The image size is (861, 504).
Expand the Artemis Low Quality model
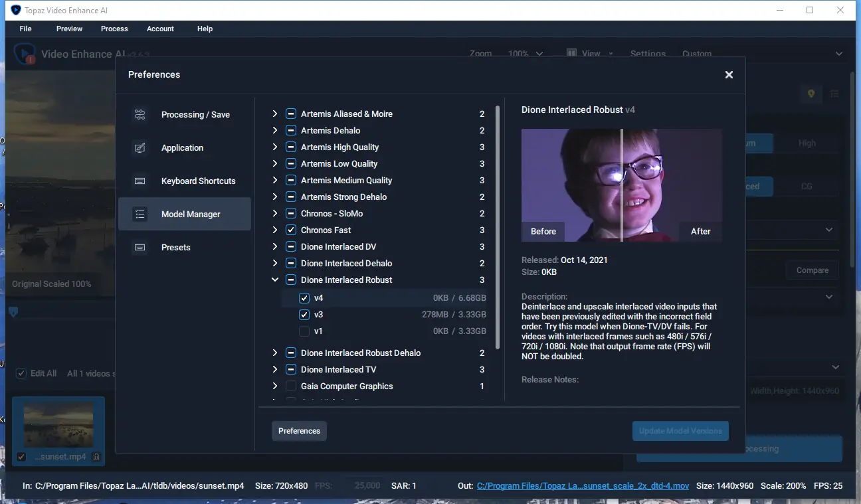[275, 164]
